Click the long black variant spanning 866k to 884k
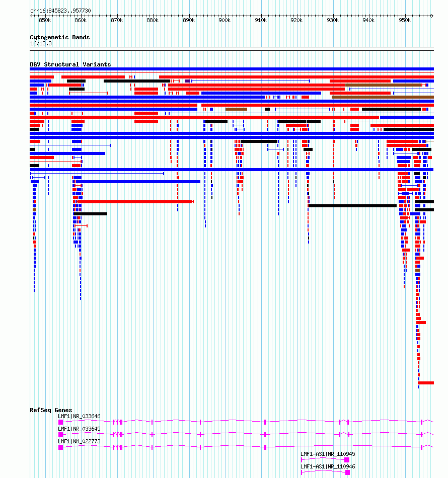 point(137,81)
